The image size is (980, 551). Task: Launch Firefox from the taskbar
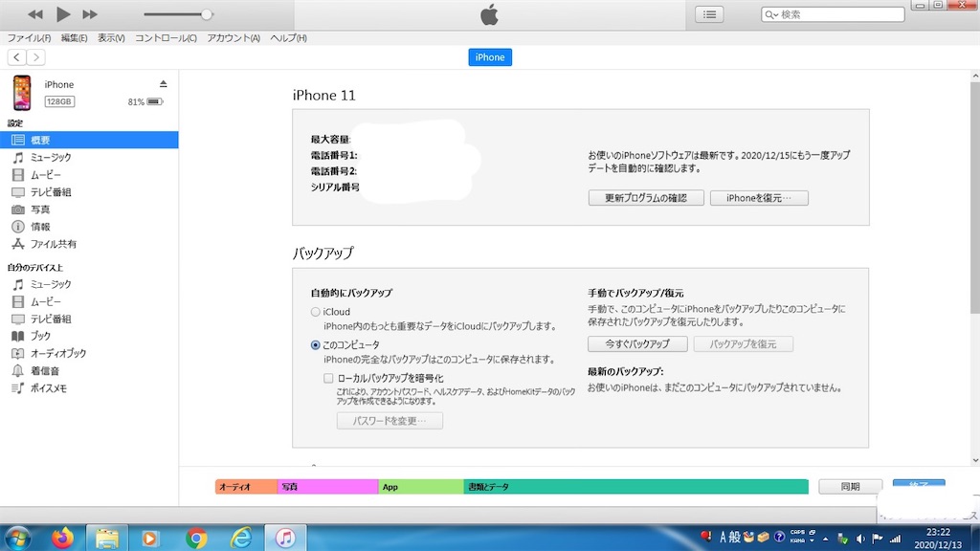(x=62, y=538)
